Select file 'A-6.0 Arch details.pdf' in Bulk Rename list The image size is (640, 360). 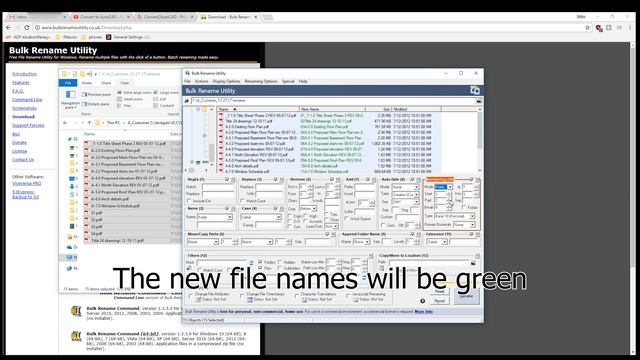[x=242, y=166]
